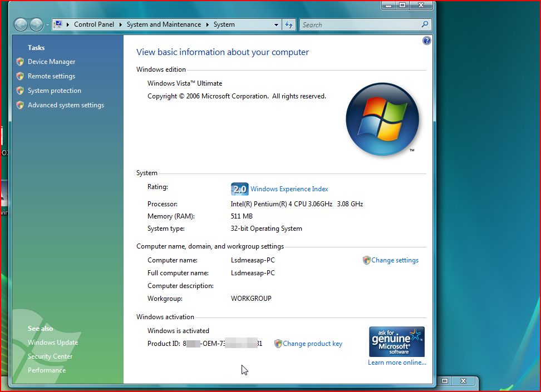Select System and Maintenance breadcrumb

click(164, 24)
